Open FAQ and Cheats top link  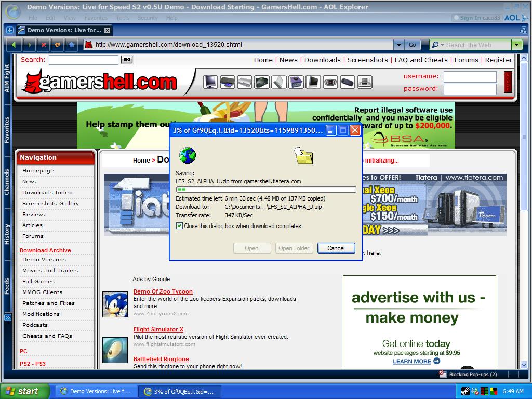(x=421, y=60)
